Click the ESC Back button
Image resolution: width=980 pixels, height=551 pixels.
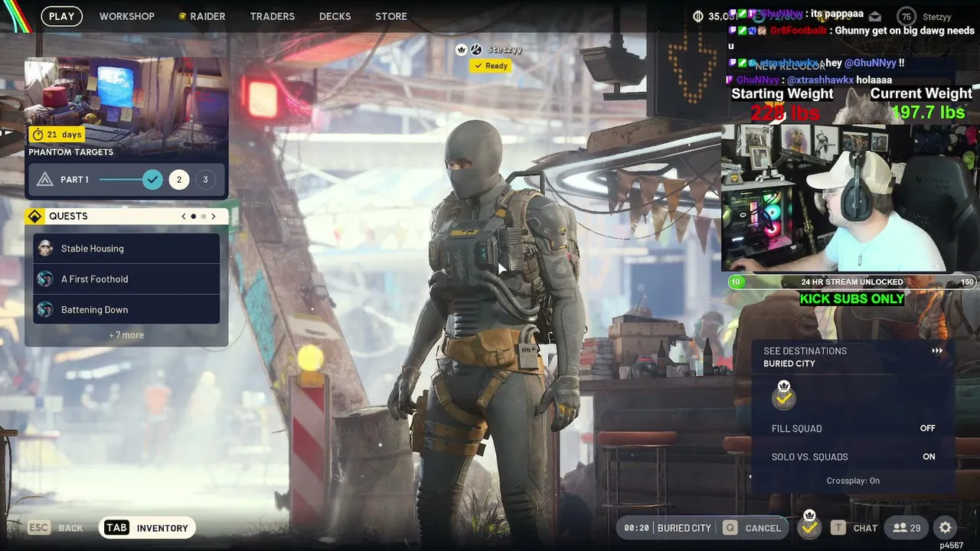(55, 528)
